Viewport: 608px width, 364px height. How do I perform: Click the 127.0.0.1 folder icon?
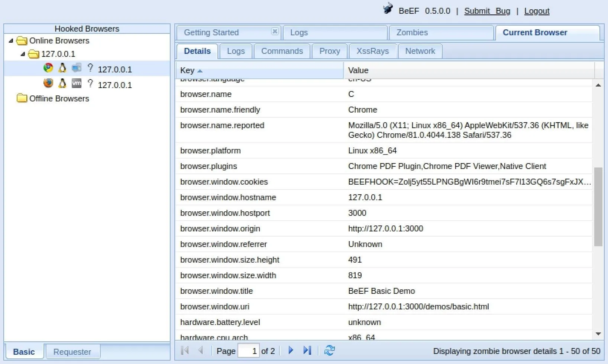(x=34, y=54)
